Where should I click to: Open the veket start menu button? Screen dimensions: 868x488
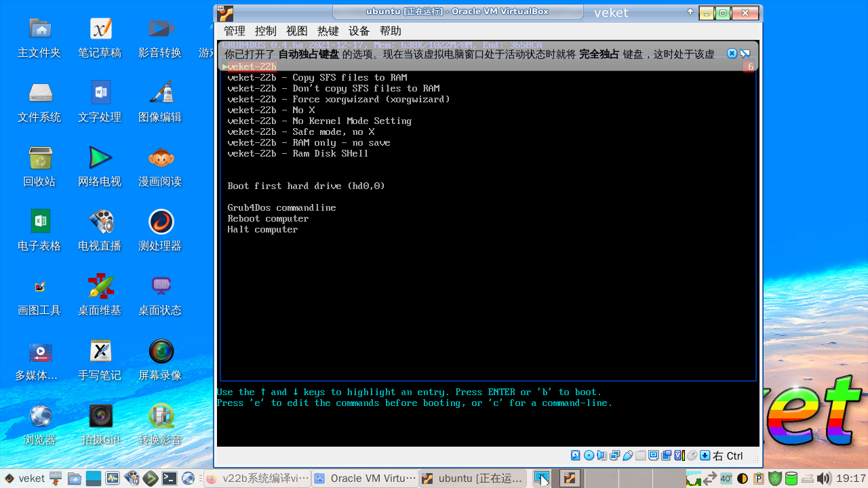point(24,479)
